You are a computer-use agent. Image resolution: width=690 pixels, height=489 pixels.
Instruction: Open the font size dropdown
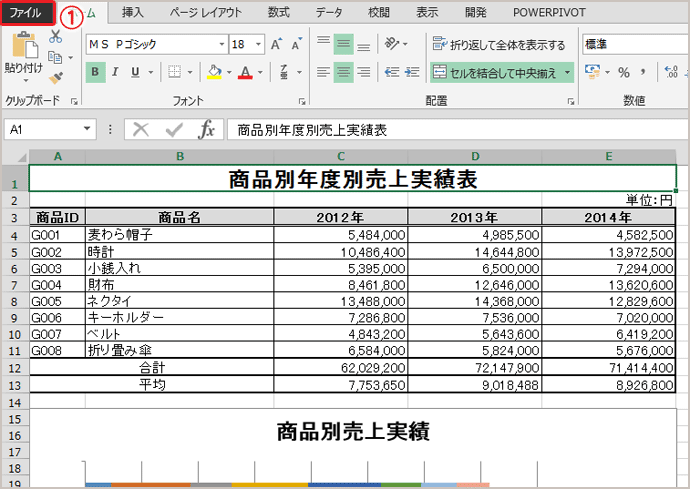(258, 44)
